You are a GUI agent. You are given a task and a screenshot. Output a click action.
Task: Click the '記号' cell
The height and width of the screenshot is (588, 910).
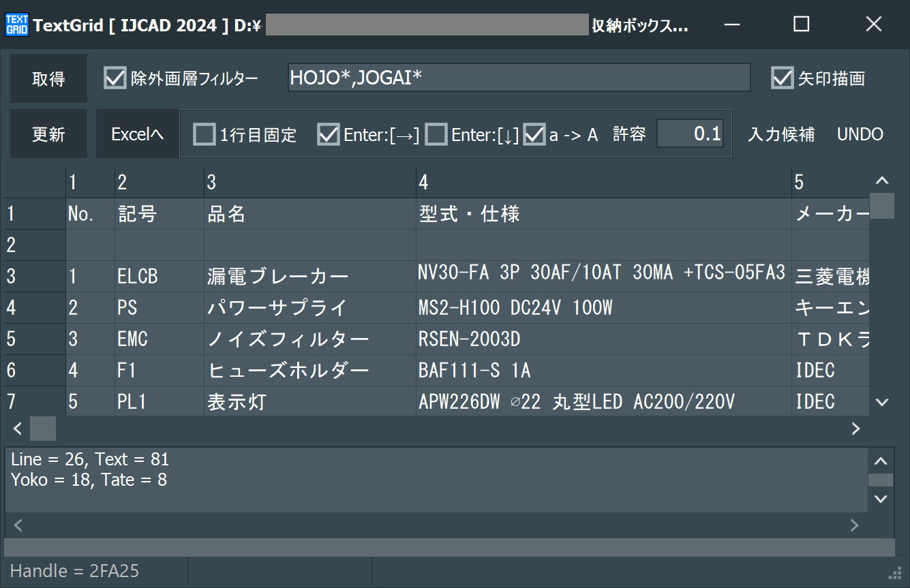click(160, 214)
